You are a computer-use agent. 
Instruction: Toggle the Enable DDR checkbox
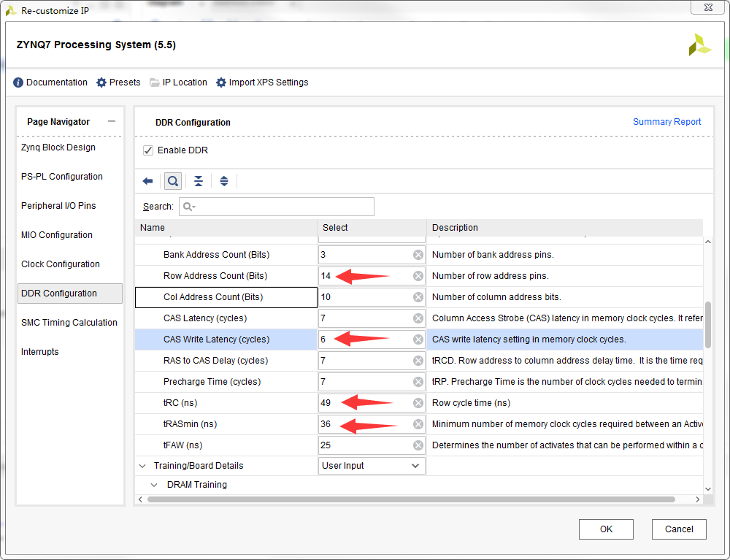click(x=148, y=150)
